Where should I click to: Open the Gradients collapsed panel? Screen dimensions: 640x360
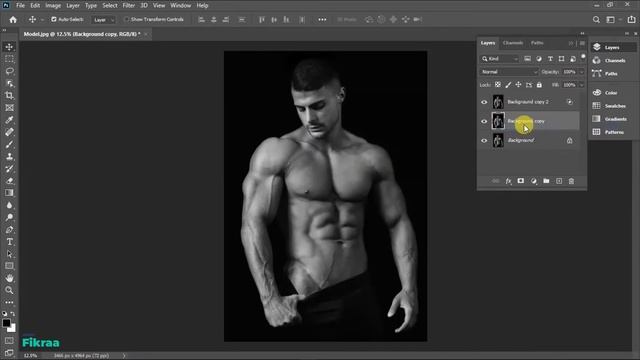(x=611, y=119)
